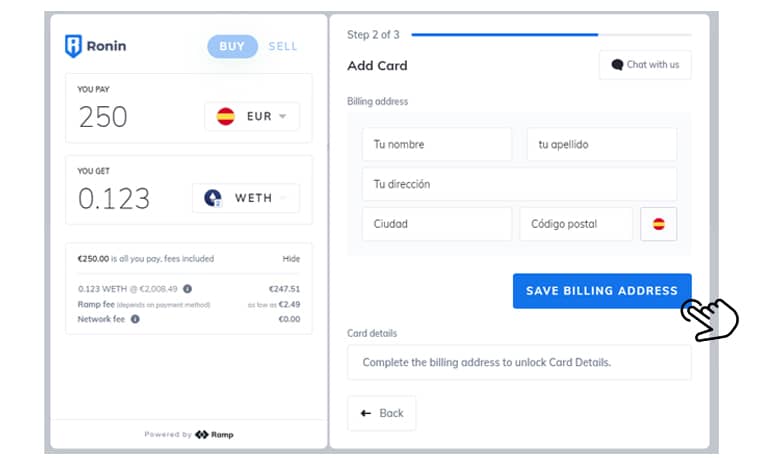Open the EUR currency dropdown
The image size is (780, 462).
(252, 116)
